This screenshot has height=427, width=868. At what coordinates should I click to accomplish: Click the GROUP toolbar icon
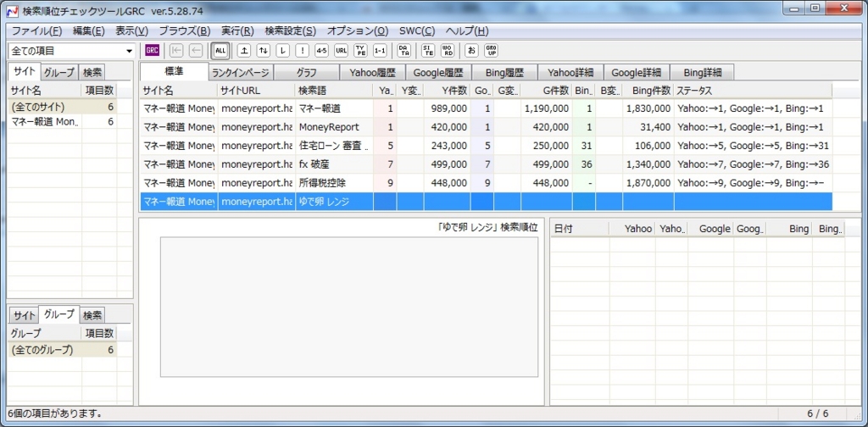coord(491,51)
